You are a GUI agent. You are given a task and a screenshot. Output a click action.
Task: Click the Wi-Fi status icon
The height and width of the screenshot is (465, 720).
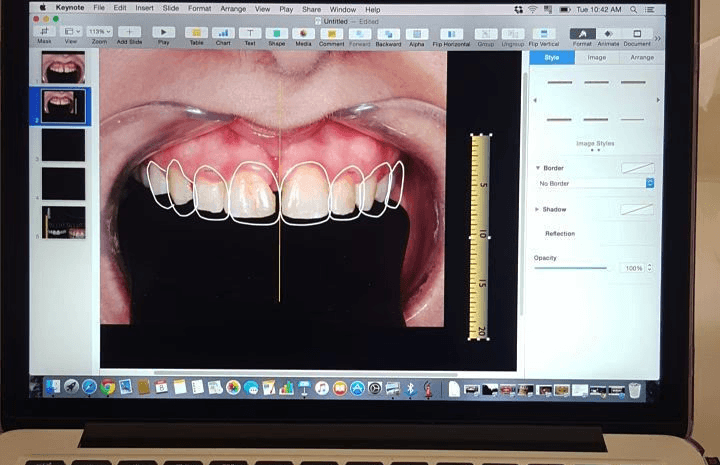click(x=533, y=9)
